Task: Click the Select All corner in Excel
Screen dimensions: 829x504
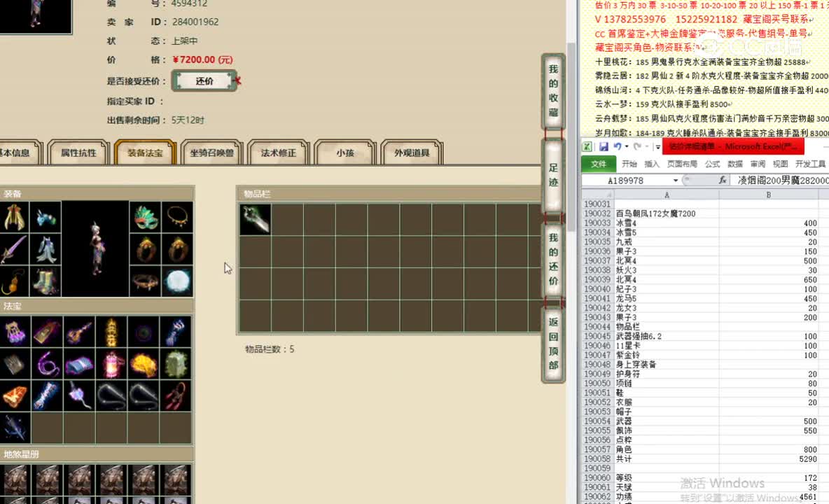Action: (597, 195)
